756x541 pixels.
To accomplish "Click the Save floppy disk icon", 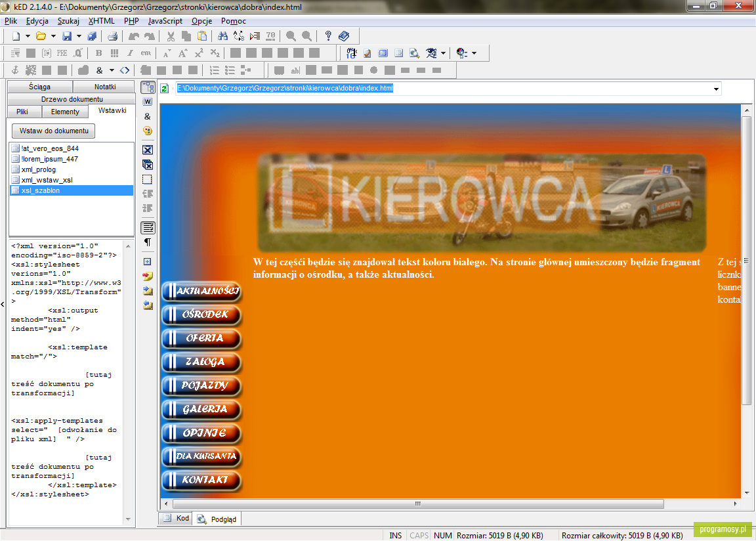I will 67,36.
